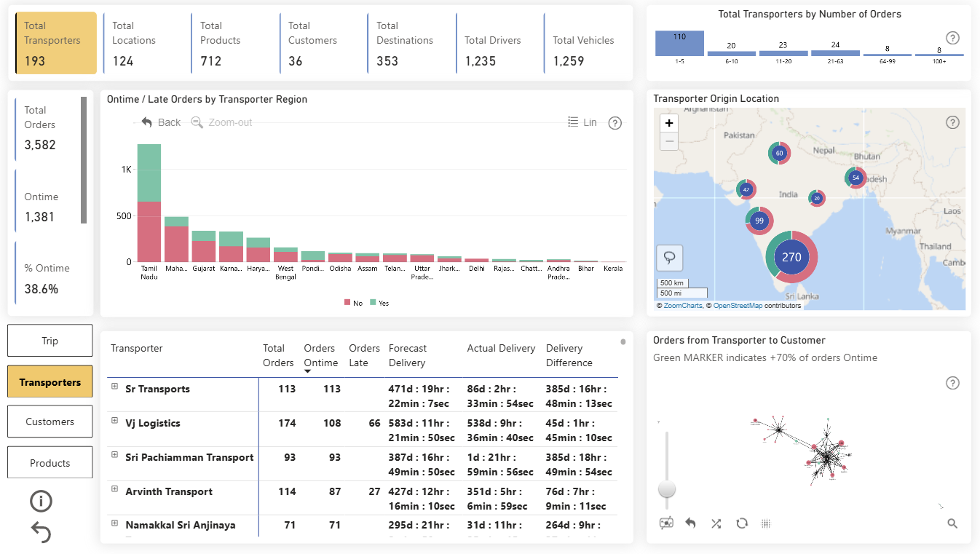This screenshot has height=554, width=980.
Task: Expand the Namakkal Sri Anjinaya row
Action: click(114, 523)
